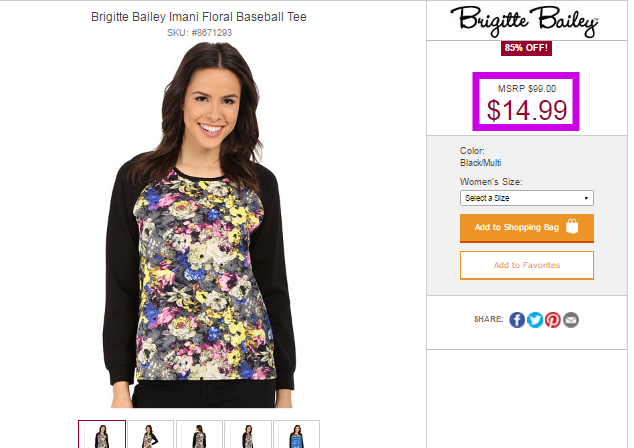
Task: Click the $14.99 sale price
Action: pyautogui.click(x=527, y=110)
